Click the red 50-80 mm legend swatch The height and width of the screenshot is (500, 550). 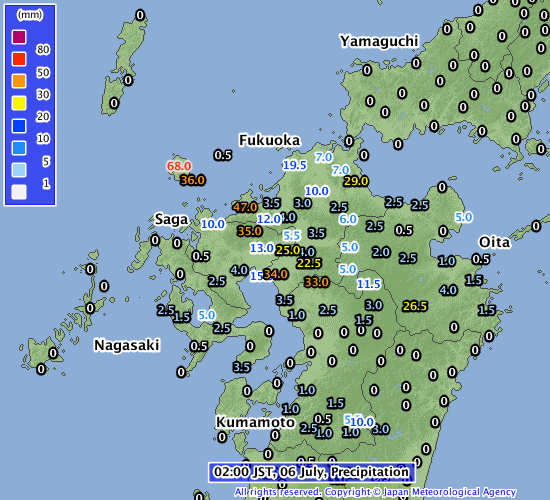coord(19,59)
